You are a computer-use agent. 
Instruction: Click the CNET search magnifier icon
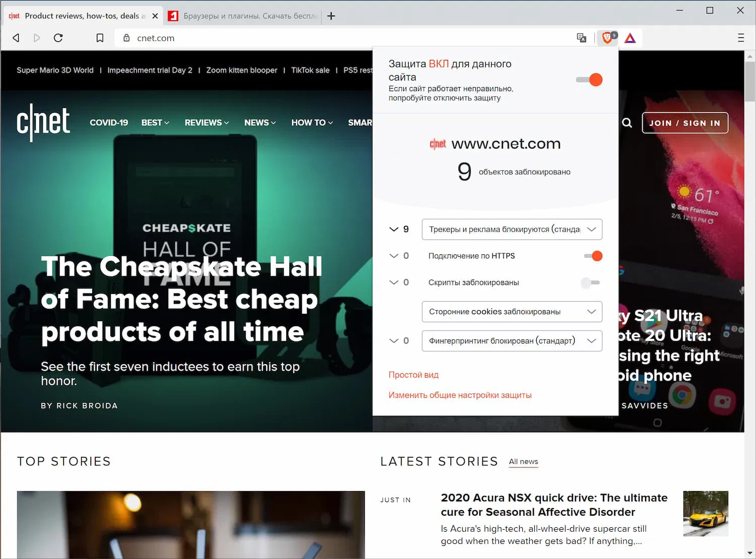[x=627, y=123]
